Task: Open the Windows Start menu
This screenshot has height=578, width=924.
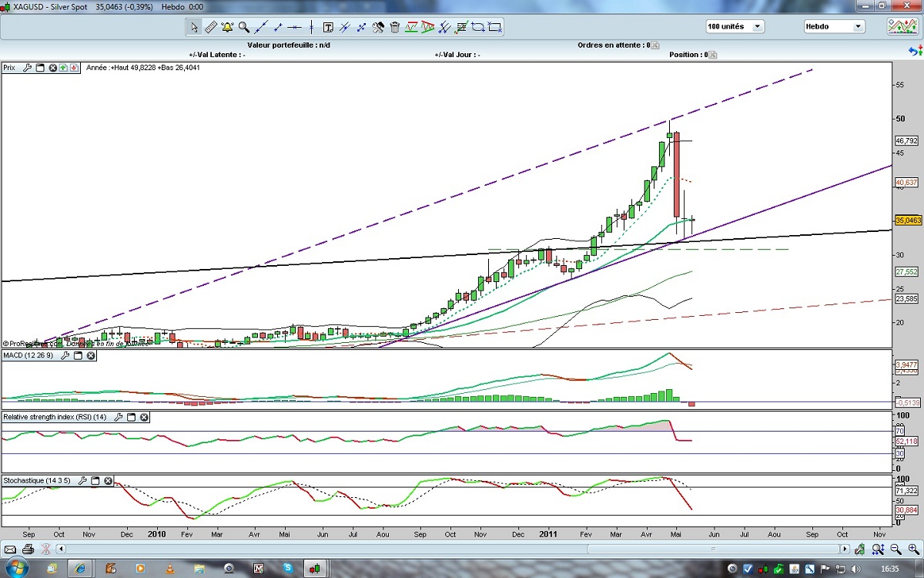Action: coord(17,569)
